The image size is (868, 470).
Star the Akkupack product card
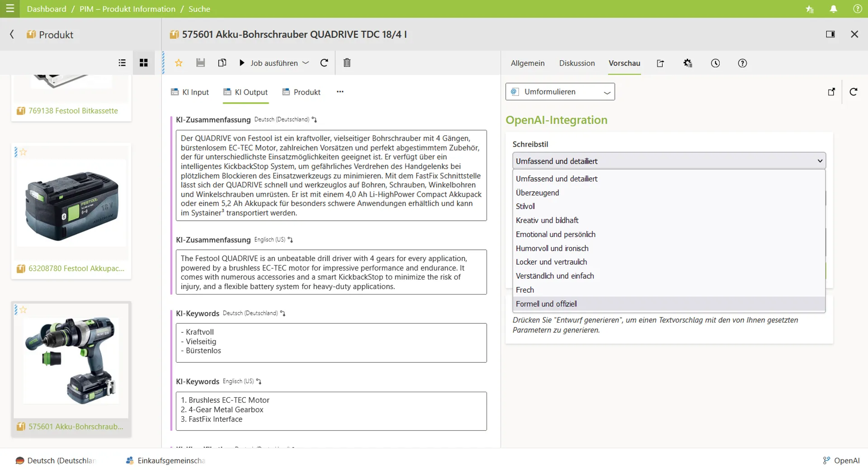(24, 152)
